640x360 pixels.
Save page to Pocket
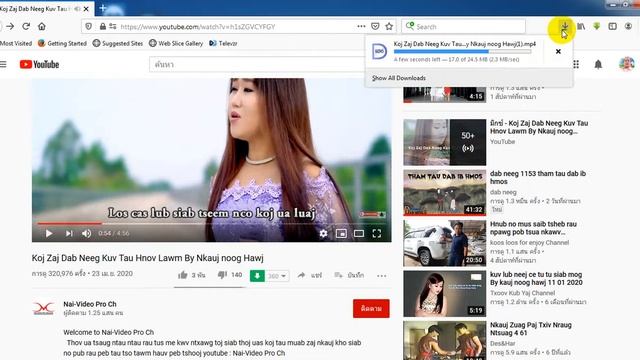[x=375, y=26]
